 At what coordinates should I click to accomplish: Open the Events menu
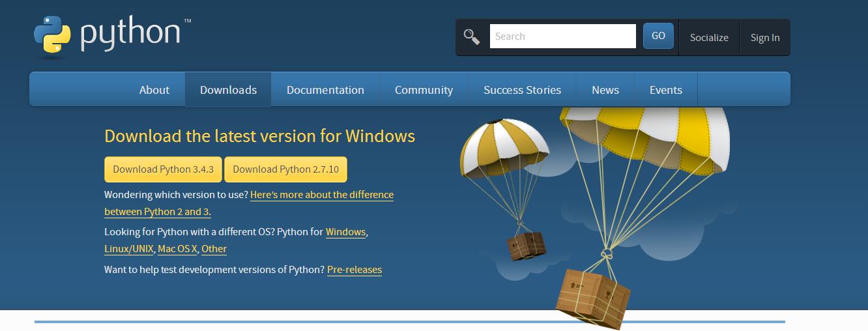coord(666,90)
